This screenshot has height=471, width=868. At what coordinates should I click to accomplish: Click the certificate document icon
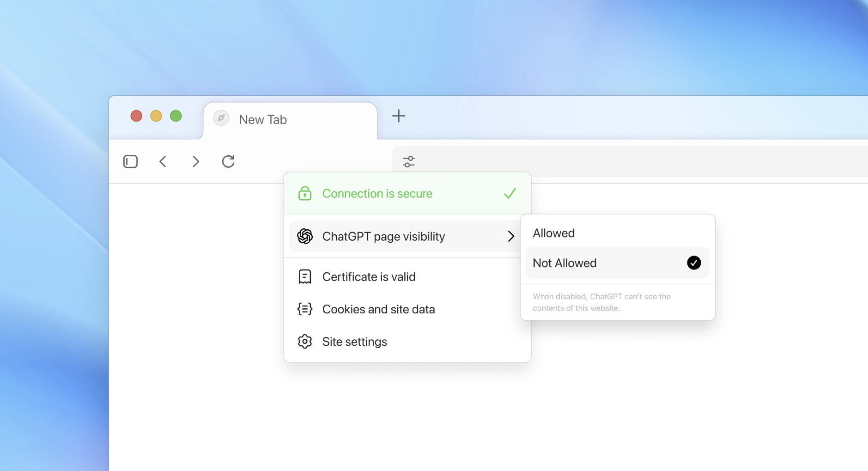tap(305, 276)
